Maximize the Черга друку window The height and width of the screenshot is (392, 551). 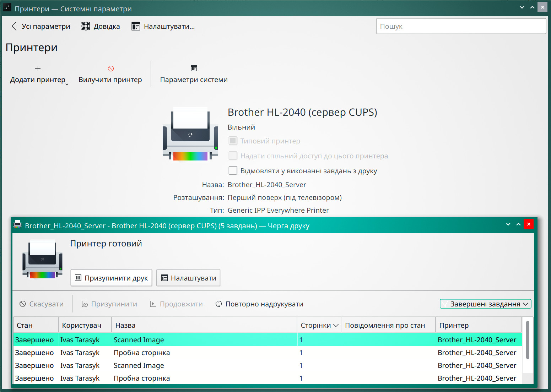[x=518, y=224]
